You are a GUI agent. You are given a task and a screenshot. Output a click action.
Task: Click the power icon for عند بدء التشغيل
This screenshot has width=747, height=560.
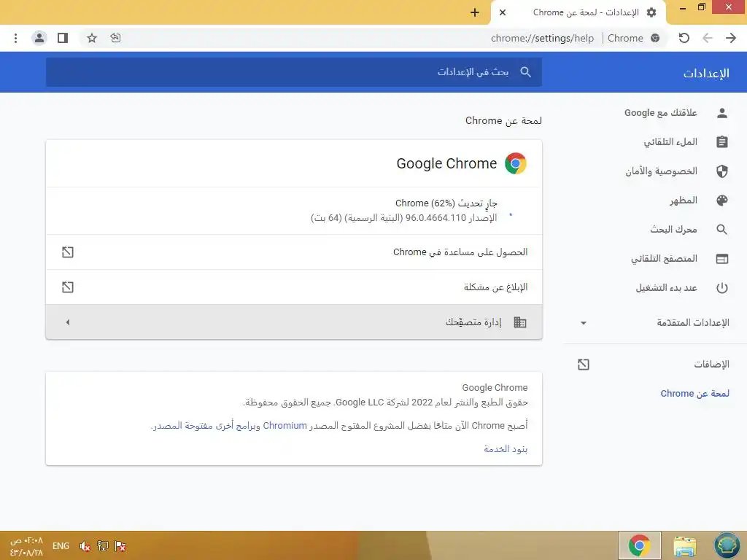[x=722, y=287]
